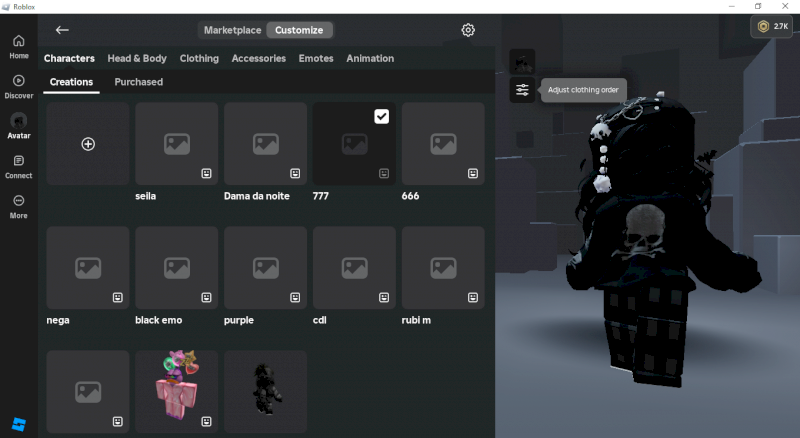Click the face icon on black emo
The image size is (800, 438).
206,298
